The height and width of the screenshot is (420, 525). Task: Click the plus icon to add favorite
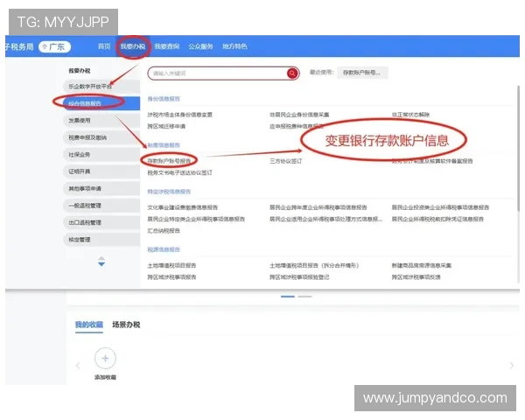pos(105,359)
